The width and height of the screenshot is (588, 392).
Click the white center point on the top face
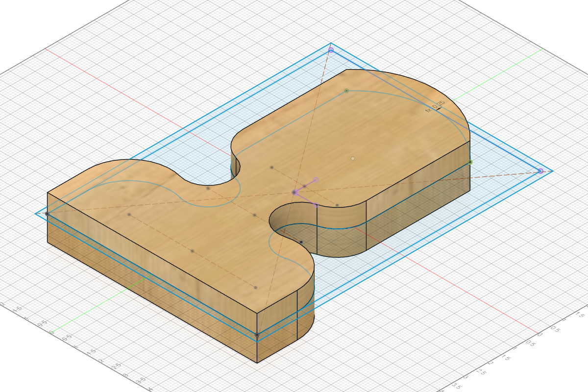coord(353,158)
